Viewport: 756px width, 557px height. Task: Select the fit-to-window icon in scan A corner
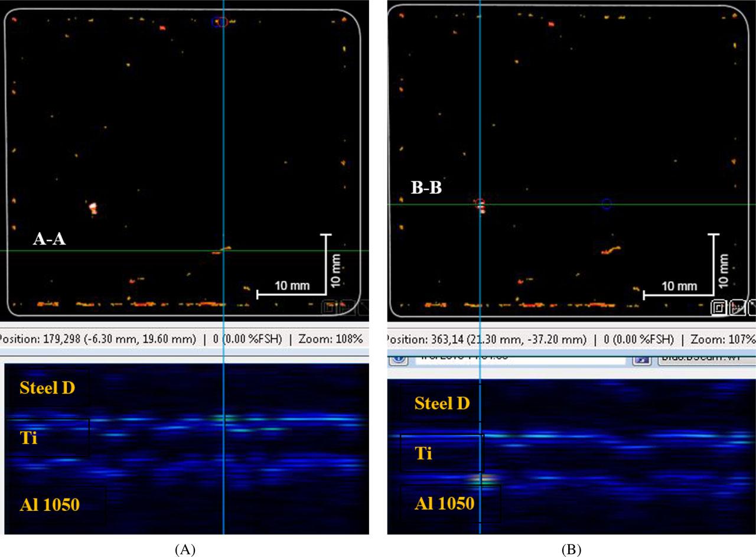[x=330, y=307]
